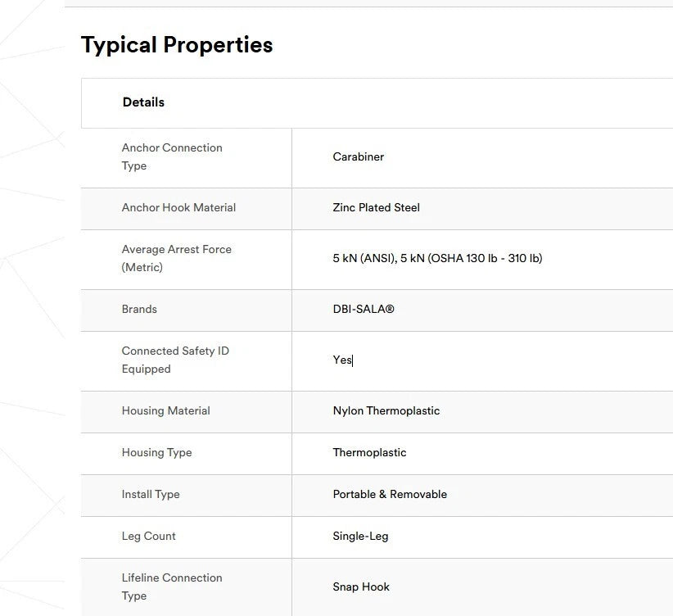Select the Anchor Connection Type label
The height and width of the screenshot is (616, 673).
[x=172, y=156]
